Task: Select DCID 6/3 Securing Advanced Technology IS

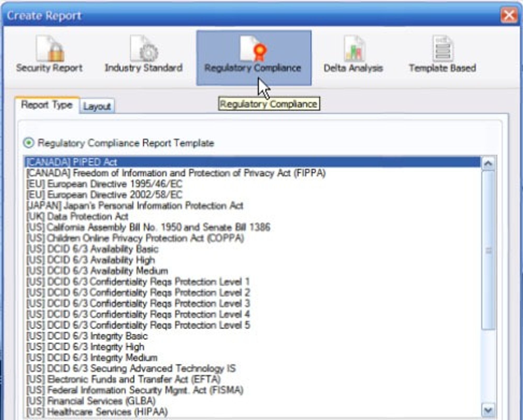Action: coord(253,369)
